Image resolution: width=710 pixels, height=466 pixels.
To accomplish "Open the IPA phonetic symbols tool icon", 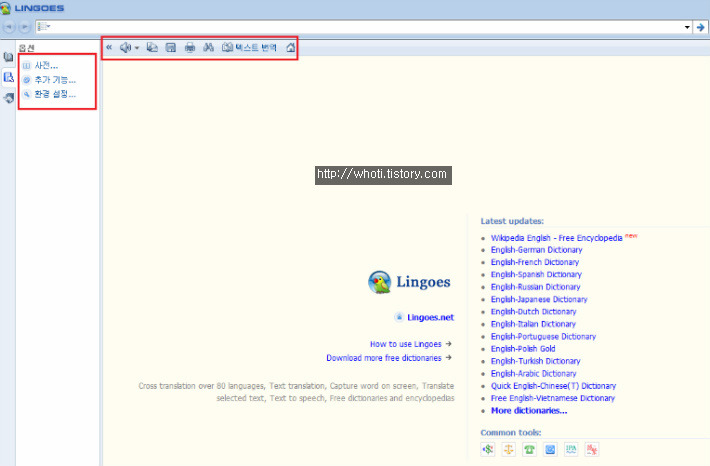I will [x=571, y=449].
